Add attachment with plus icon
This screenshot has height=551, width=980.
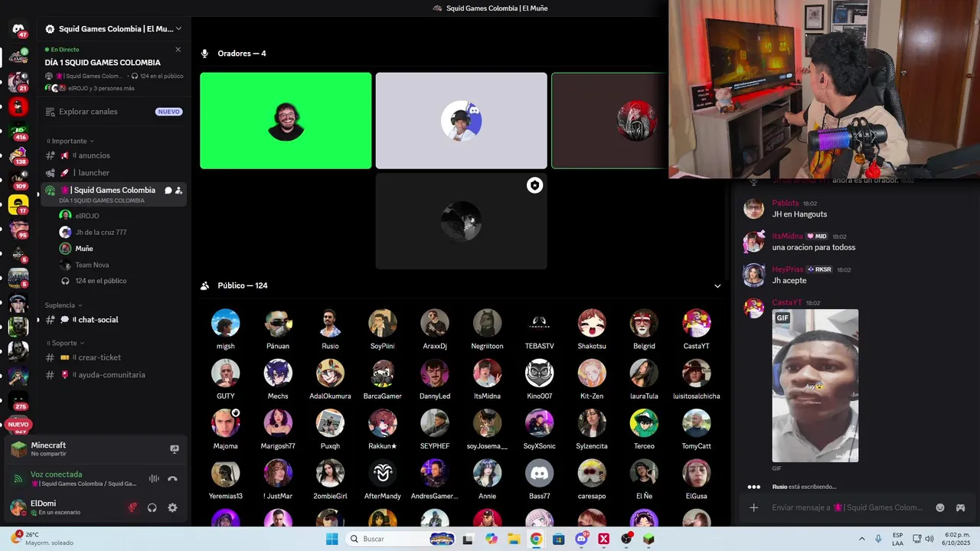pyautogui.click(x=753, y=507)
